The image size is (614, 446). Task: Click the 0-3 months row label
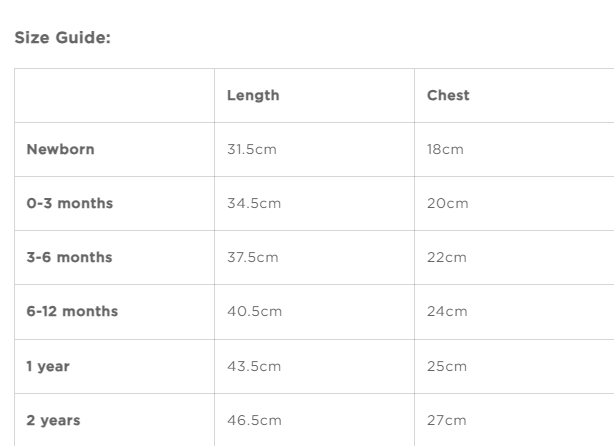pos(69,204)
